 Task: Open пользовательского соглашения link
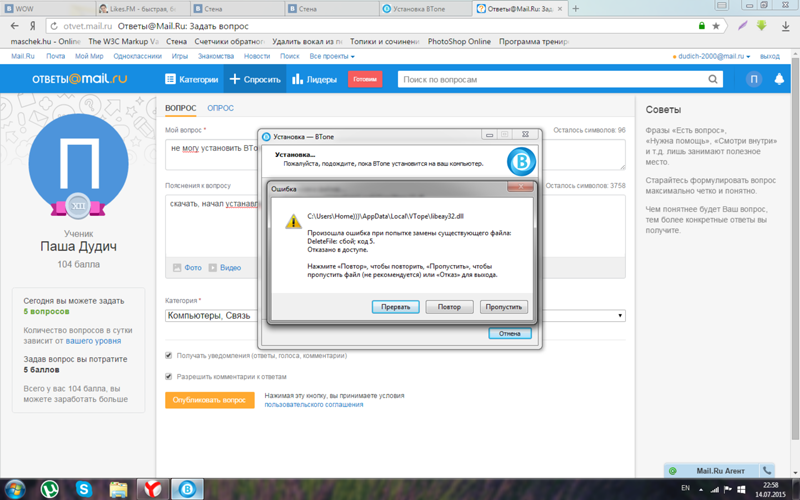tap(314, 405)
